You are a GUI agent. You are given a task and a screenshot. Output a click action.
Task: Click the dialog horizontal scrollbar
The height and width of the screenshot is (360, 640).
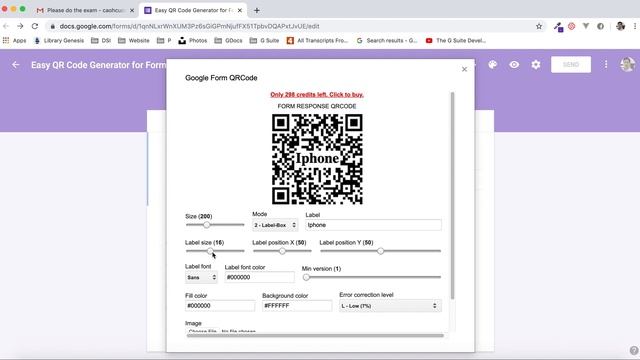[x=315, y=336]
